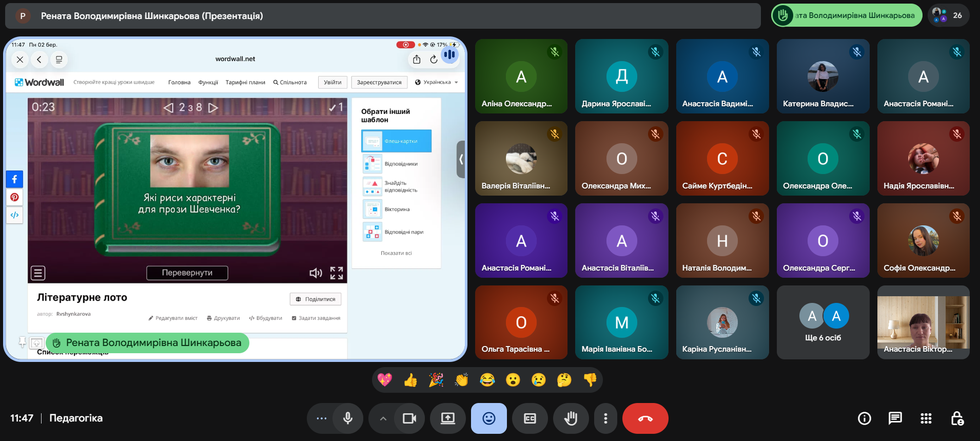Click Вбудувати link
This screenshot has width=980, height=441.
[266, 318]
